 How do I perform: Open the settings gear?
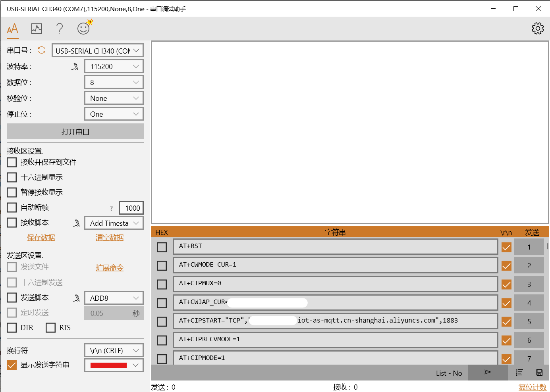(537, 28)
